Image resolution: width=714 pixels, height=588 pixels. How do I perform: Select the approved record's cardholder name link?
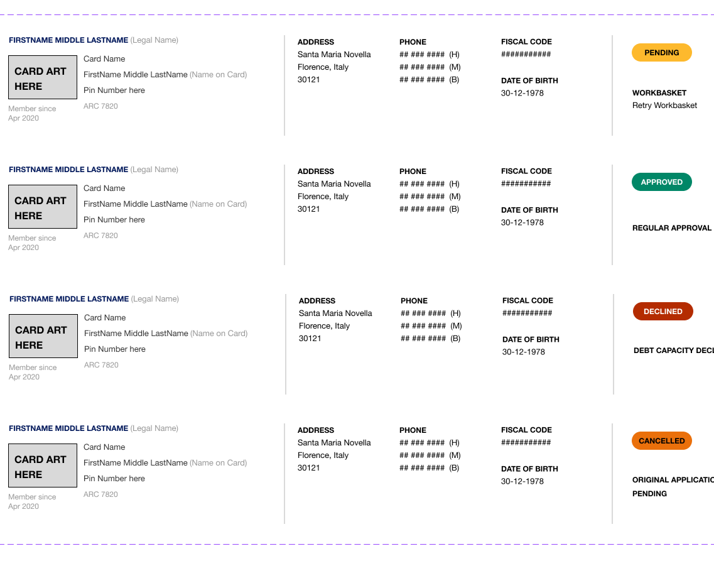pyautogui.click(x=68, y=169)
